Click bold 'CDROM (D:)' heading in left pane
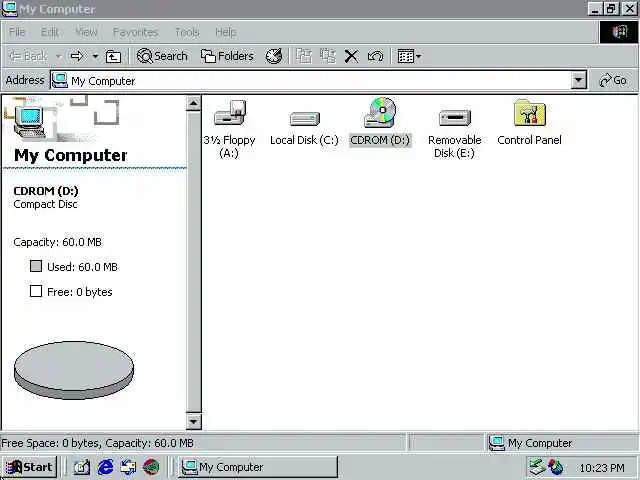 (46, 191)
